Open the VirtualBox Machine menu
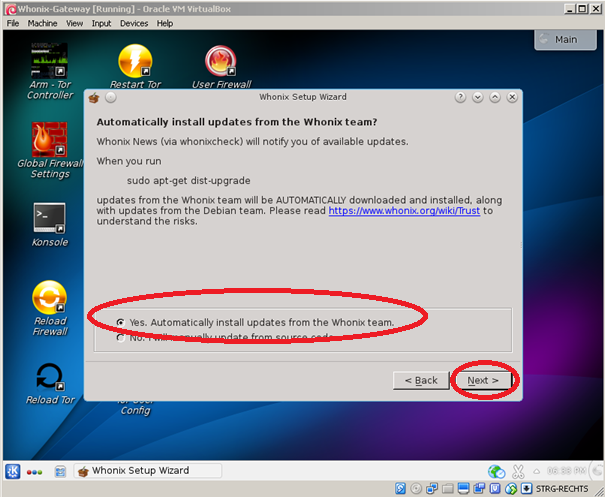The width and height of the screenshot is (606, 497). point(42,24)
